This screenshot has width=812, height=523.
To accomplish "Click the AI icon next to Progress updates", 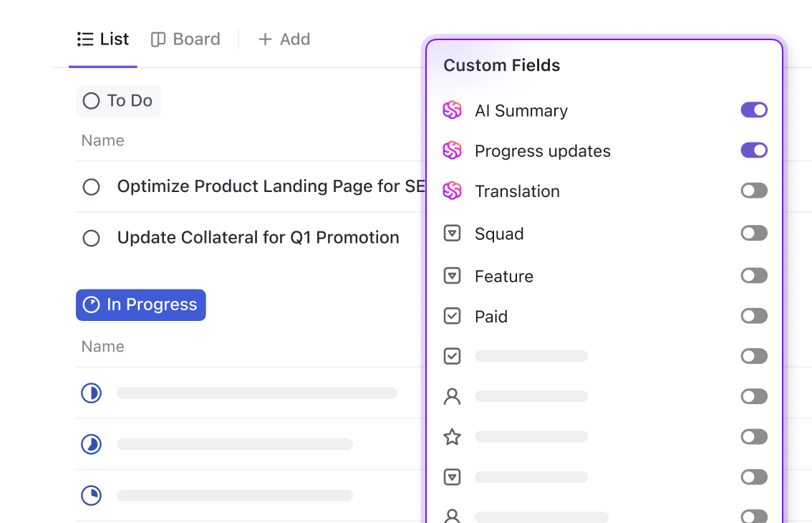I will 452,150.
